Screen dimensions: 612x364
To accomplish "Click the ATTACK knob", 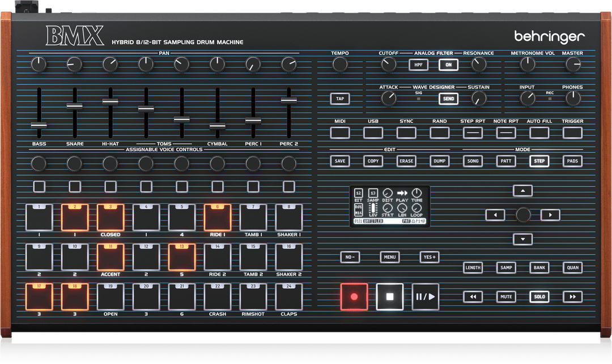I will 388,99.
